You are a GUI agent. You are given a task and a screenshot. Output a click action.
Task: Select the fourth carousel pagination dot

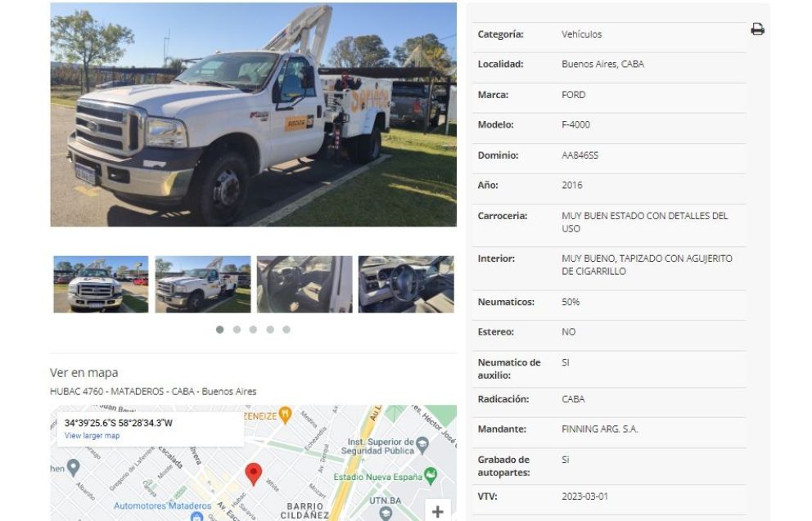coord(270,330)
